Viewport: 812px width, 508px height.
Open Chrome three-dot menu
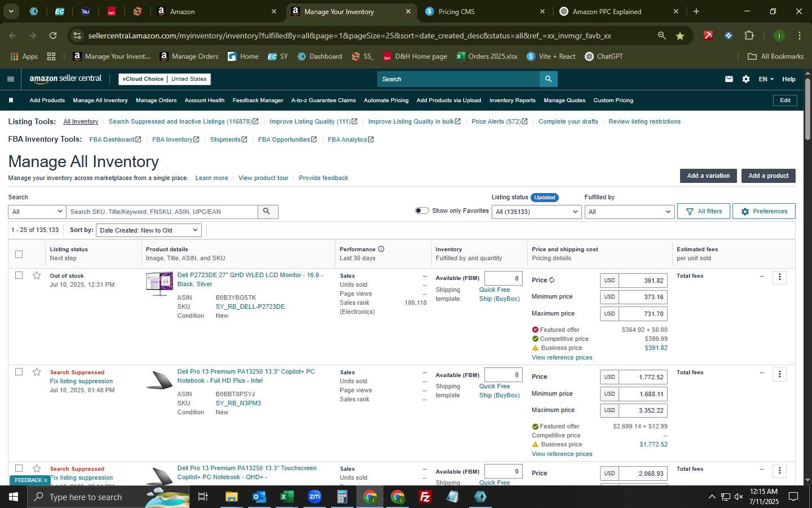coord(799,36)
